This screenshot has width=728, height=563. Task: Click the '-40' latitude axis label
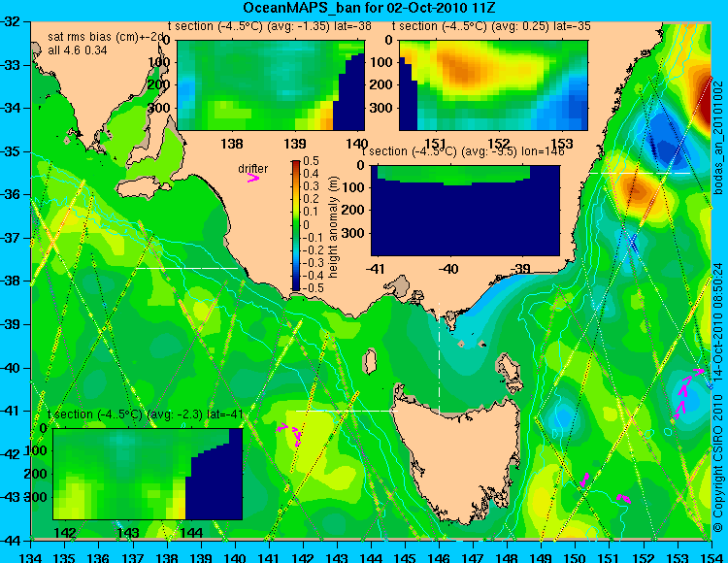click(10, 368)
